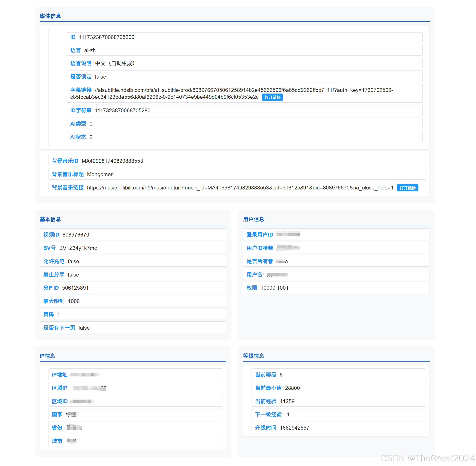
Task: Select the 升级时间 row 1662942557
Action: (294, 428)
